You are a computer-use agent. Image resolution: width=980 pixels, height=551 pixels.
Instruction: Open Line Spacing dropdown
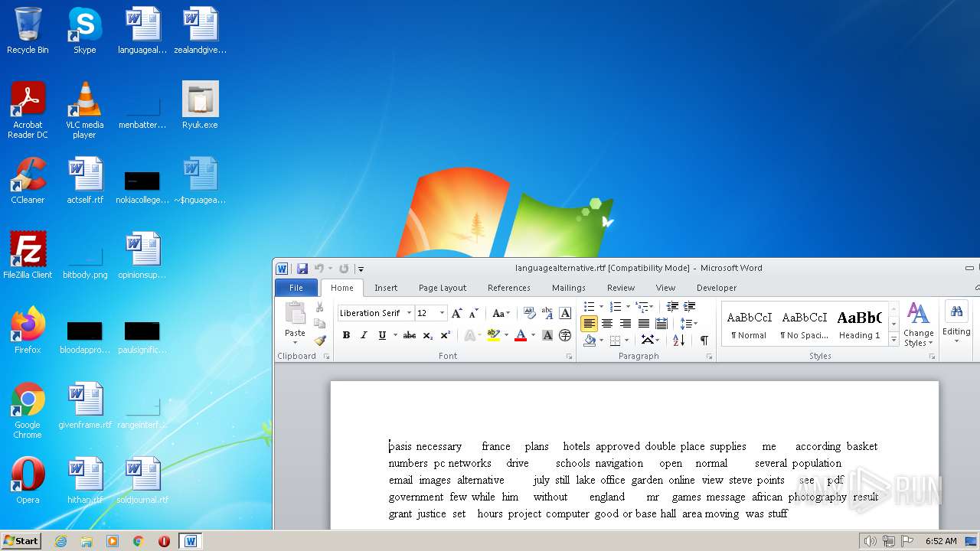click(x=688, y=324)
